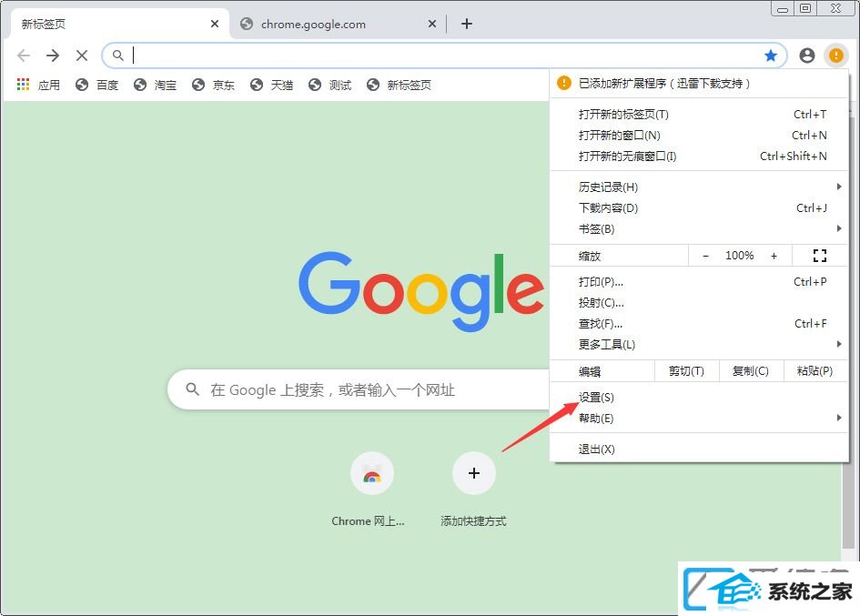Click the 复制(C) button
860x616 pixels.
tap(751, 371)
